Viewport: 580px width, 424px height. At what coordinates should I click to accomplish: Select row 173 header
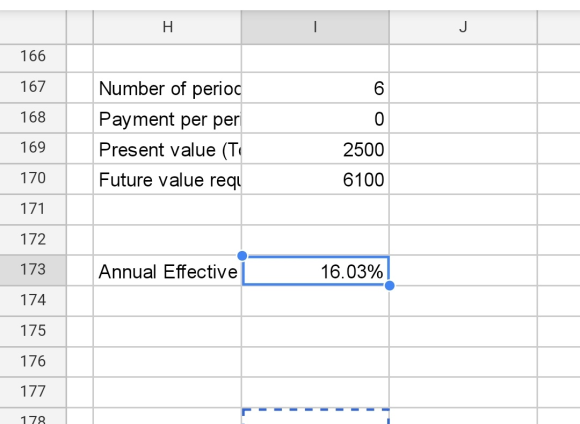point(33,270)
